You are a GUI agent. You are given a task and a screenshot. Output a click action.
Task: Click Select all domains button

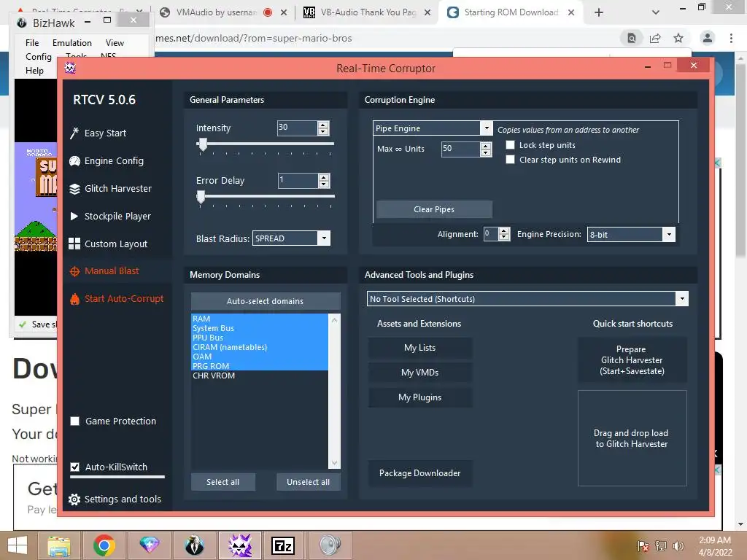(x=223, y=482)
